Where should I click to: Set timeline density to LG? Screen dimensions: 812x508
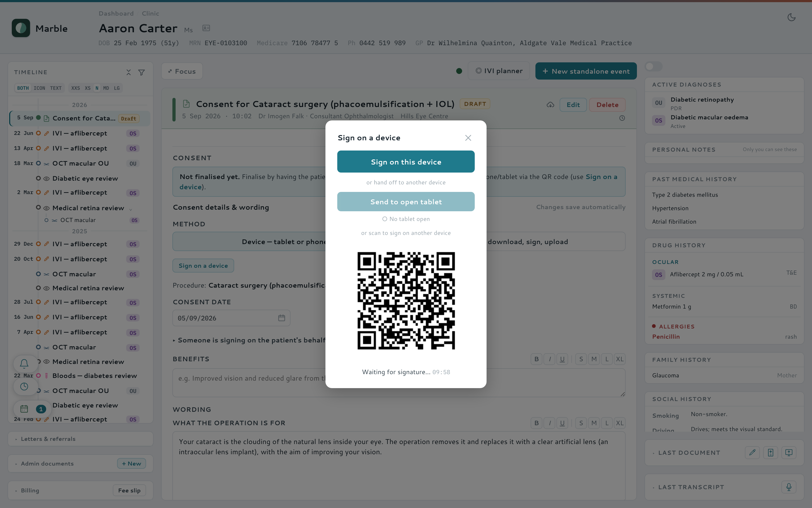[117, 88]
